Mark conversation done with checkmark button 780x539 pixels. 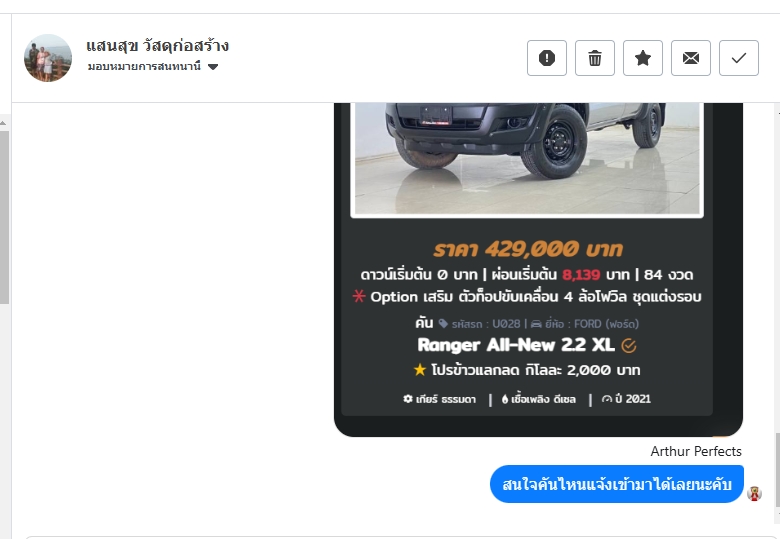739,58
